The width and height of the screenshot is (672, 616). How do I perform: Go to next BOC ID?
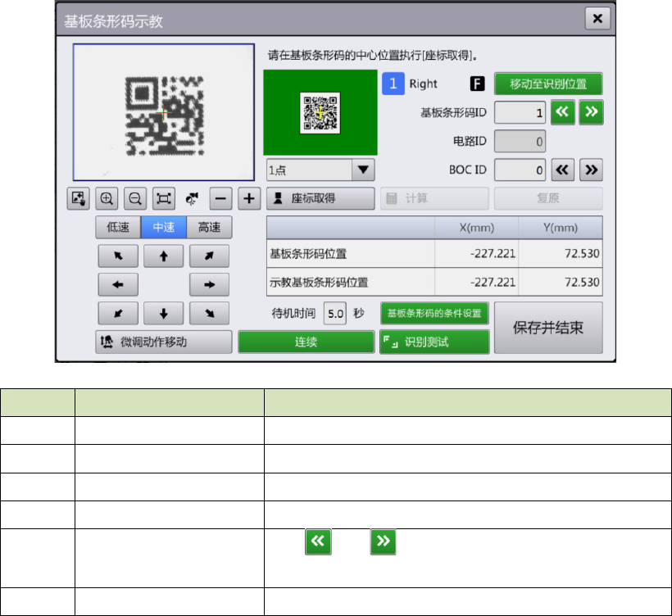pos(591,170)
